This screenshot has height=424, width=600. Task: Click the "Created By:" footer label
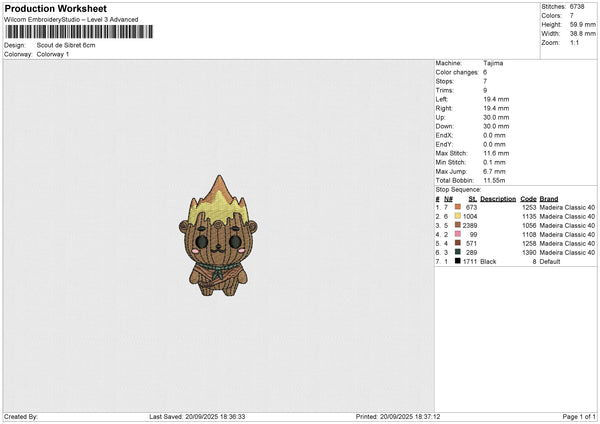pos(21,417)
